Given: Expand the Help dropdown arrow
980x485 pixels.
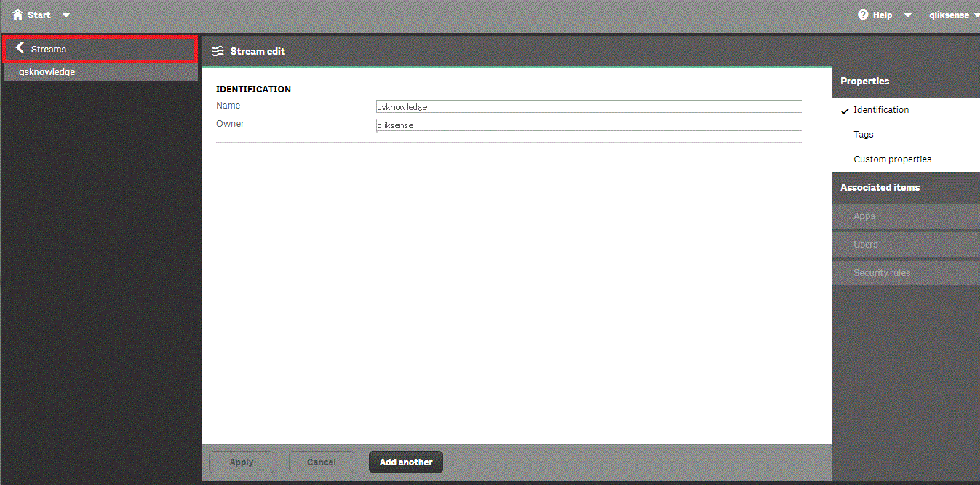Looking at the screenshot, I should click(908, 15).
